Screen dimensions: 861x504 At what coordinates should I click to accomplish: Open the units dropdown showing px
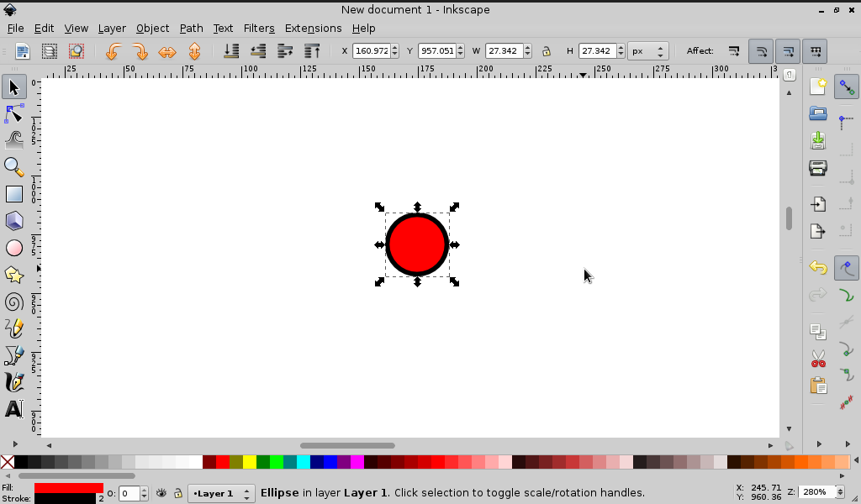(646, 50)
